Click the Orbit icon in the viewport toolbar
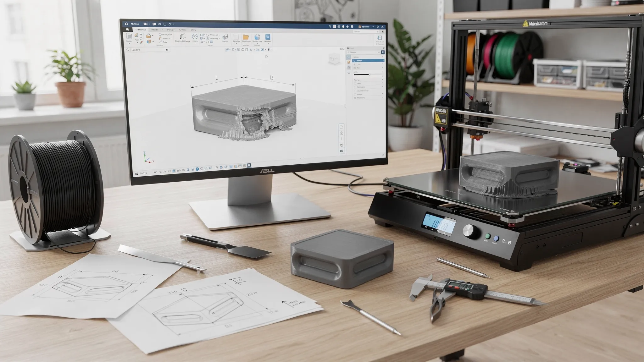The image size is (644, 362). [x=341, y=127]
